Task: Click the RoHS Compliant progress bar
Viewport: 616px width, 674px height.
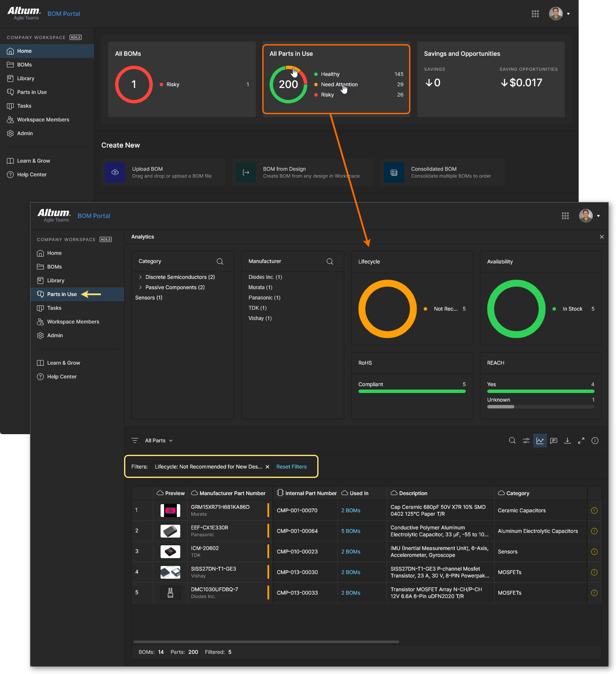Action: coord(412,391)
